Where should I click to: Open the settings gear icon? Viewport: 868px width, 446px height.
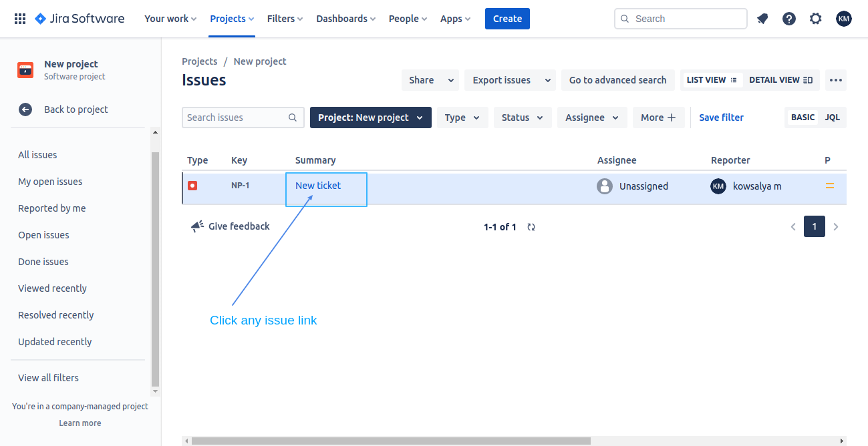point(816,19)
